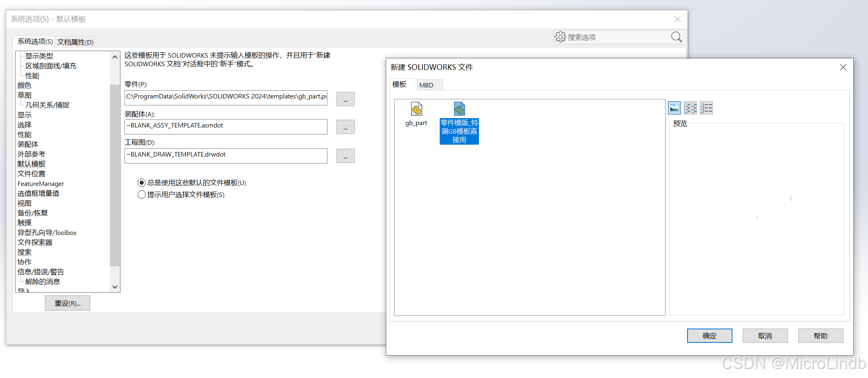Viewport: 868px width, 378px height.
Task: Click the 重设(R)... button
Action: pyautogui.click(x=68, y=303)
